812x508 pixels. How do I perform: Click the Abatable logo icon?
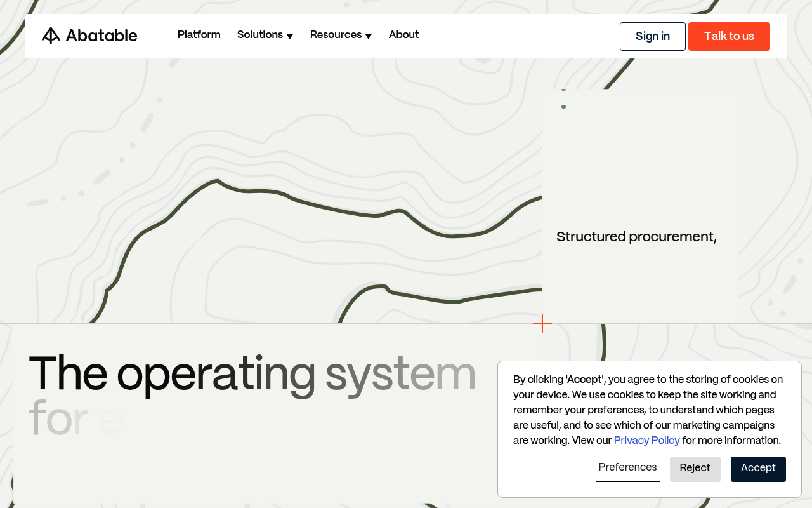point(51,36)
